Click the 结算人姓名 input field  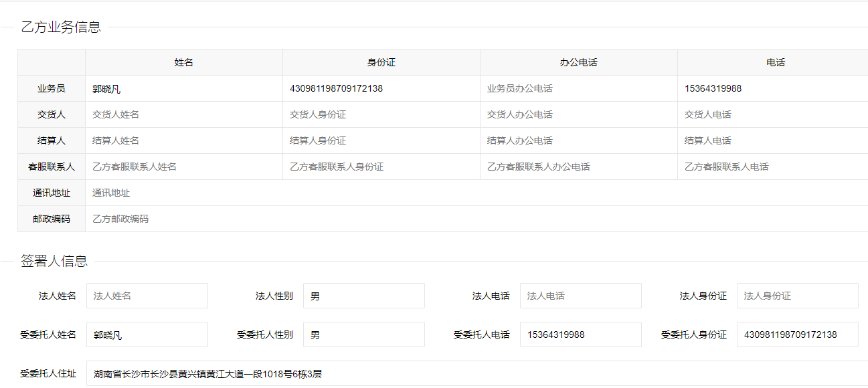pyautogui.click(x=183, y=140)
